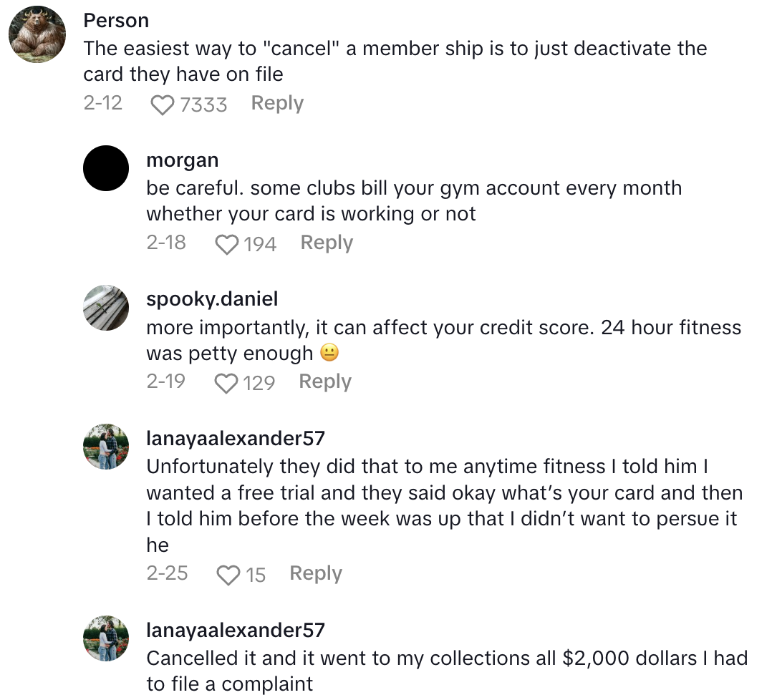Go to spooky.daniel's profile via username
The width and height of the screenshot is (772, 700).
tap(212, 298)
